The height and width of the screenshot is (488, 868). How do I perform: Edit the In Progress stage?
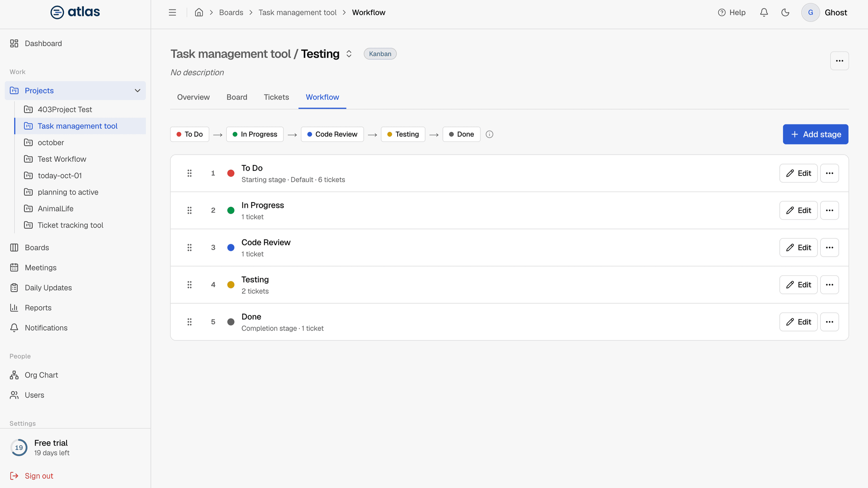tap(798, 210)
